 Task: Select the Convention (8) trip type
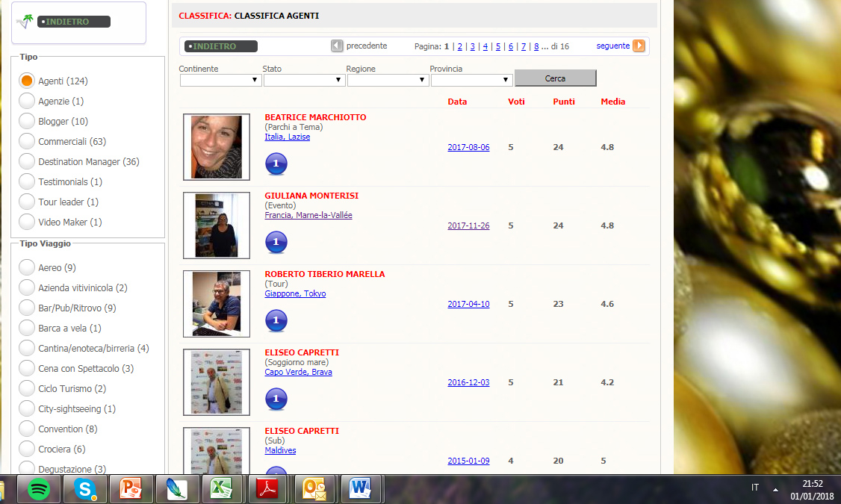26,429
